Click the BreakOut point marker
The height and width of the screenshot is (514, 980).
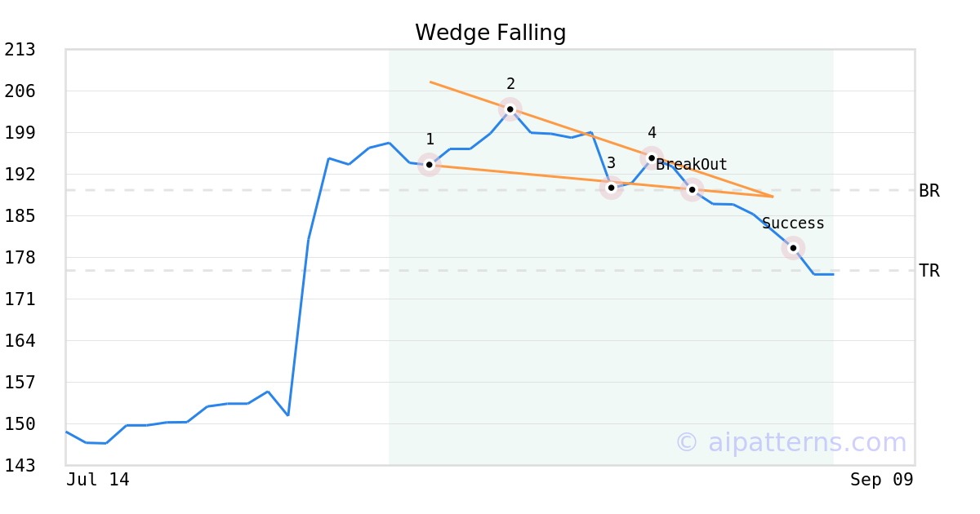(x=692, y=189)
